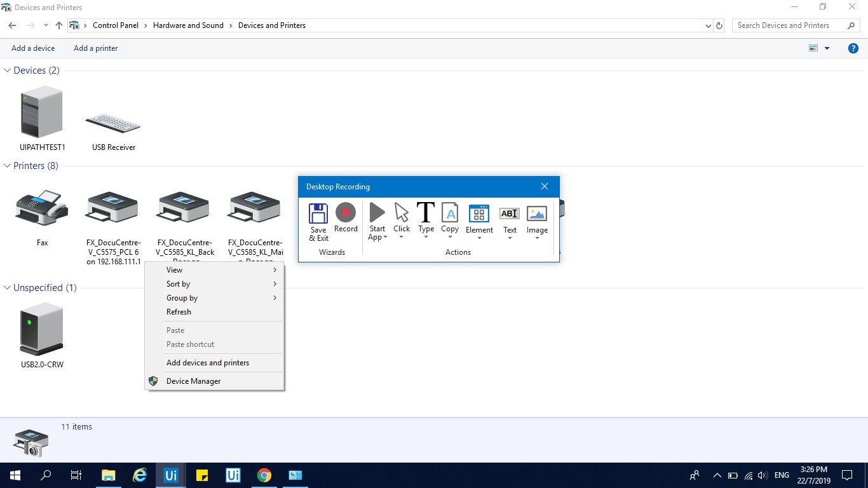Open Device Manager from context menu
The height and width of the screenshot is (488, 868).
(215, 381)
